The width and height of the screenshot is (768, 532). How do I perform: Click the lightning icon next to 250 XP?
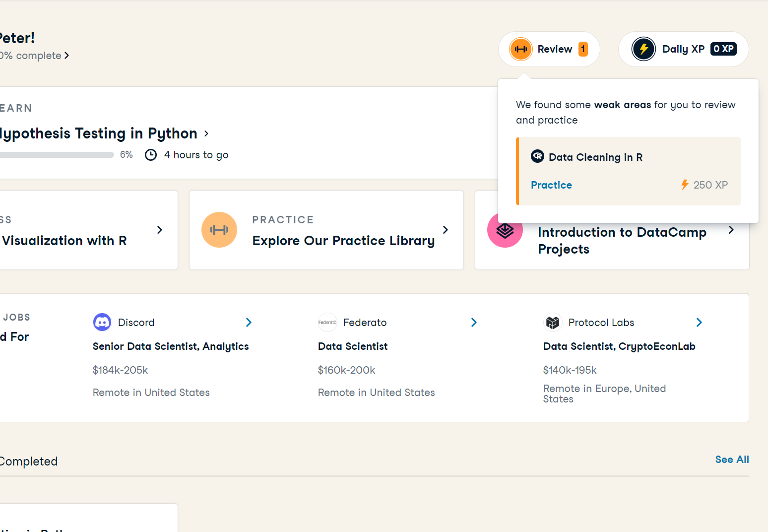pyautogui.click(x=685, y=185)
